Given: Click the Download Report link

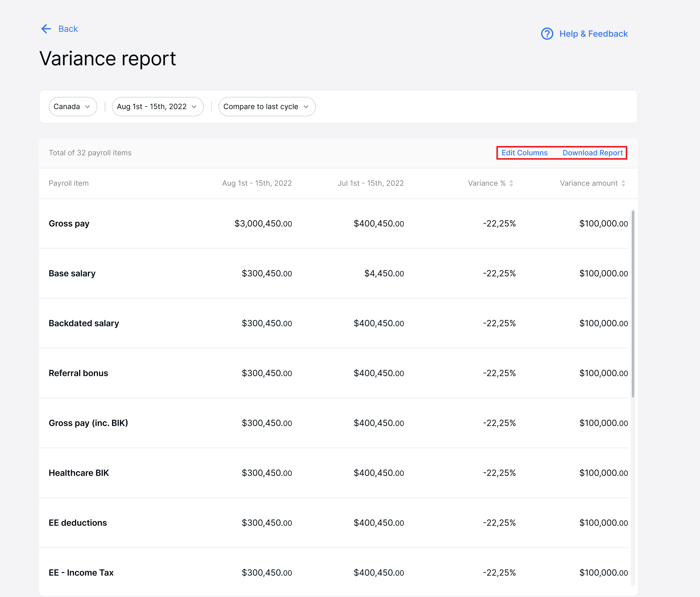Looking at the screenshot, I should (593, 153).
